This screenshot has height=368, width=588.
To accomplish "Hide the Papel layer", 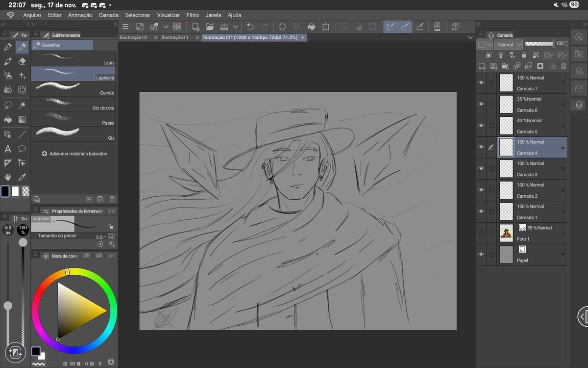I will (481, 254).
